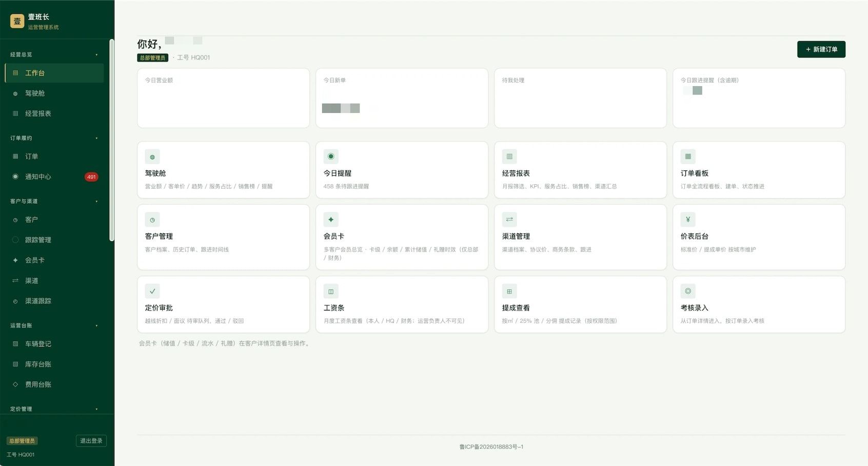Open the 驾驶舱 card icon
This screenshot has width=868, height=466.
152,157
